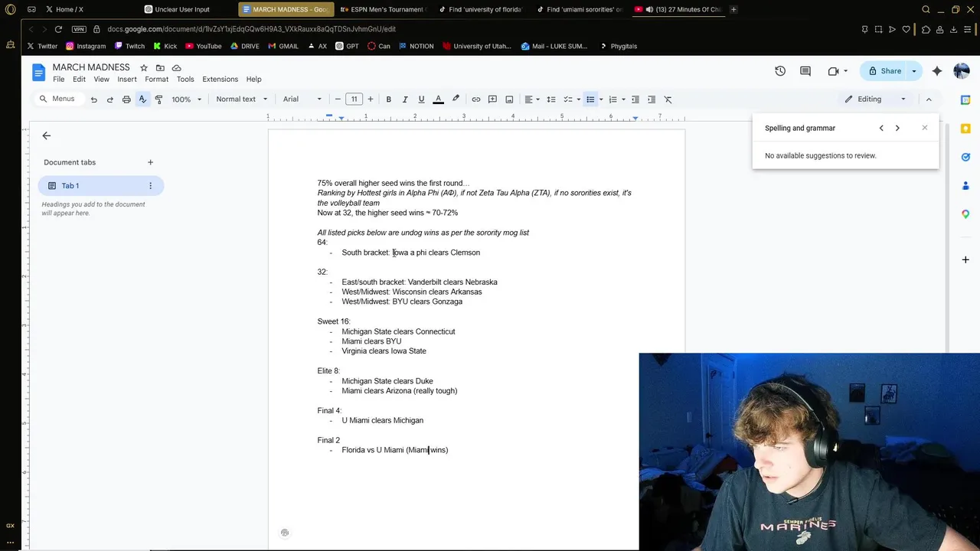
Task: Open the text color picker
Action: [x=439, y=99]
